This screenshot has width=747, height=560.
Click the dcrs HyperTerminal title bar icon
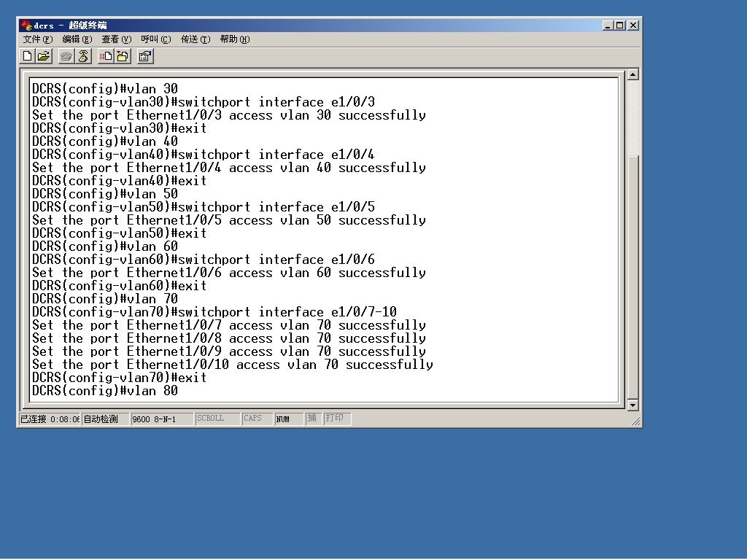tap(26, 26)
